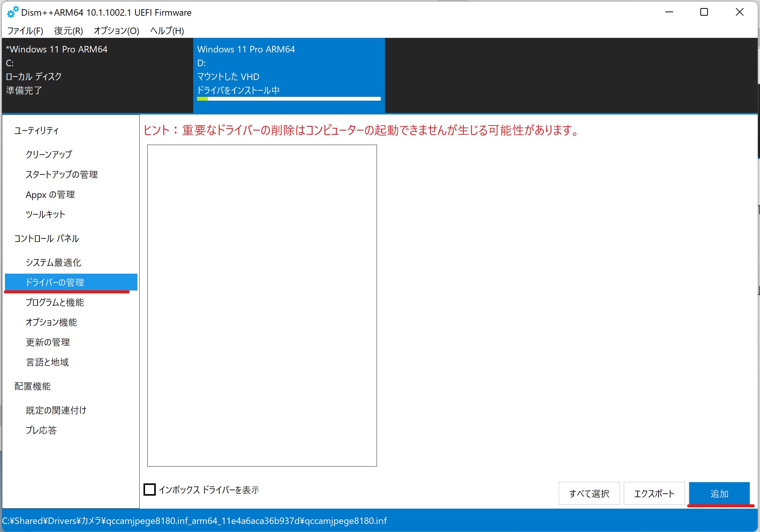Click the driver install progress bar
Image resolution: width=760 pixels, height=532 pixels.
(x=289, y=99)
